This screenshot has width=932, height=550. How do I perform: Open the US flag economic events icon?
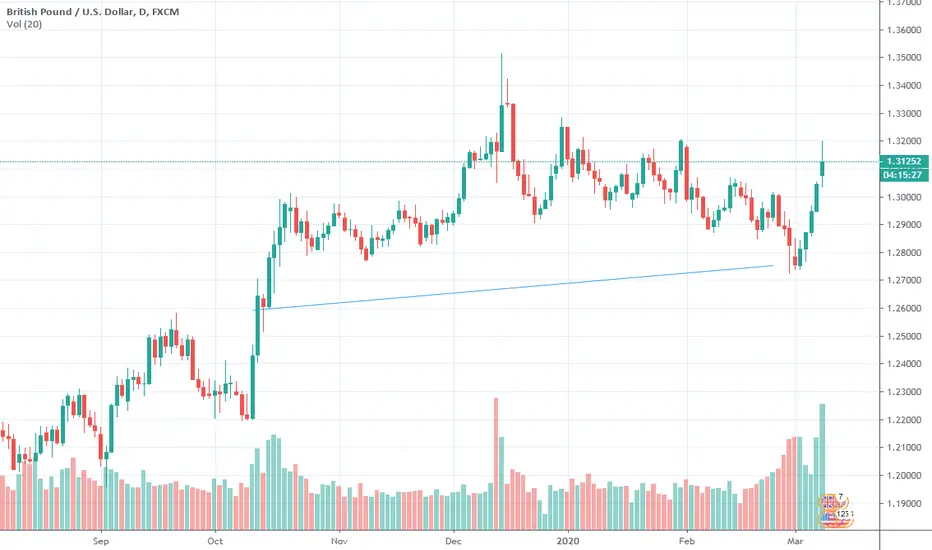(x=829, y=518)
